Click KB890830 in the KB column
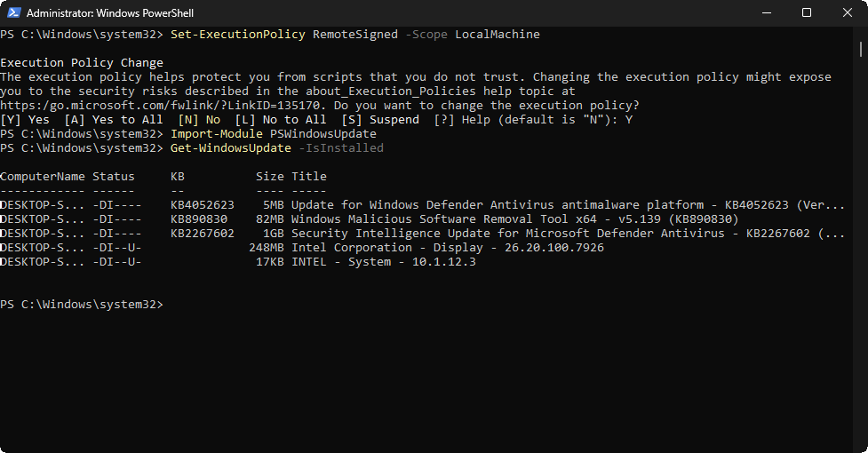This screenshot has width=868, height=453. [x=199, y=219]
